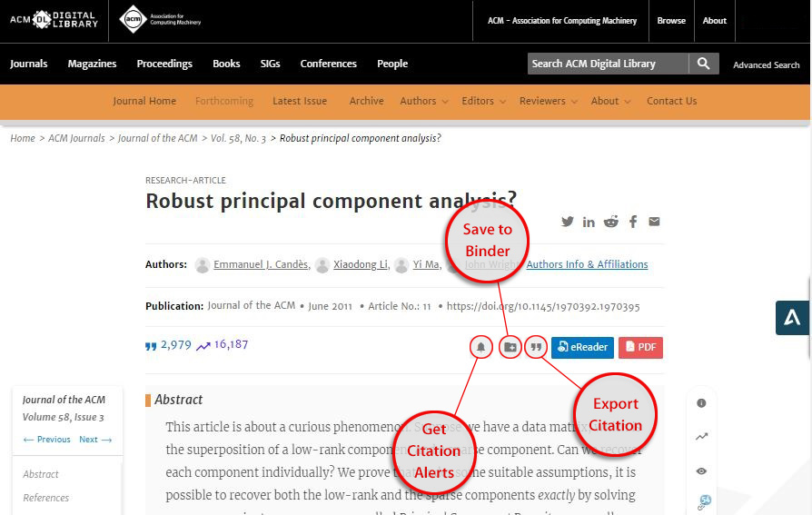
Task: Click the bell icon for citation alerts
Action: pyautogui.click(x=480, y=347)
